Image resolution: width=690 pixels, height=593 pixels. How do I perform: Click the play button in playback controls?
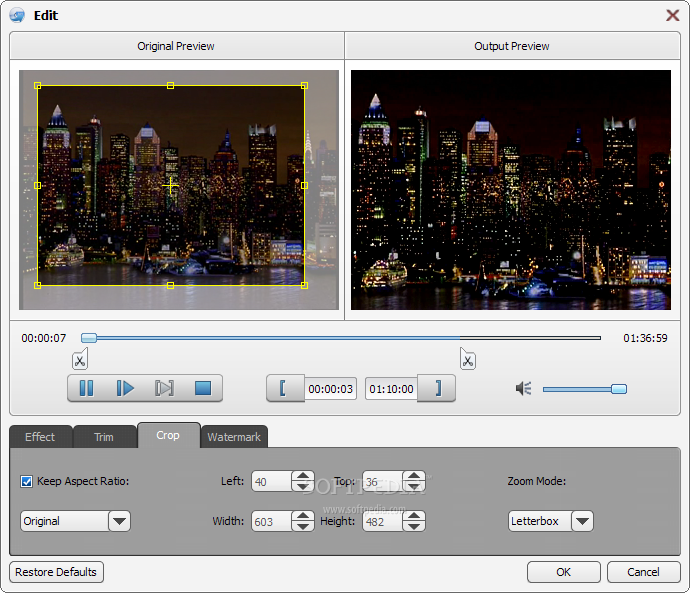click(x=125, y=388)
